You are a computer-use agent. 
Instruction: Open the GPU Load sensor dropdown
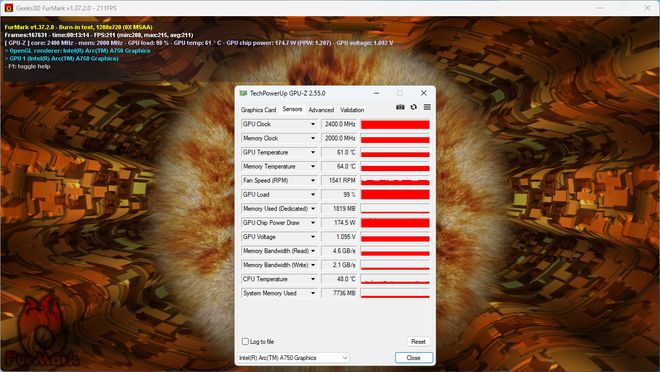point(313,194)
